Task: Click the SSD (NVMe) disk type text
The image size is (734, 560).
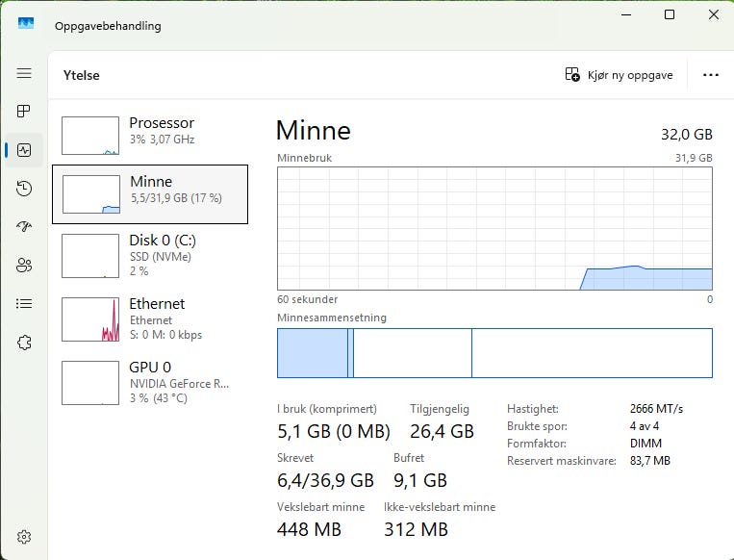Action: [161, 257]
